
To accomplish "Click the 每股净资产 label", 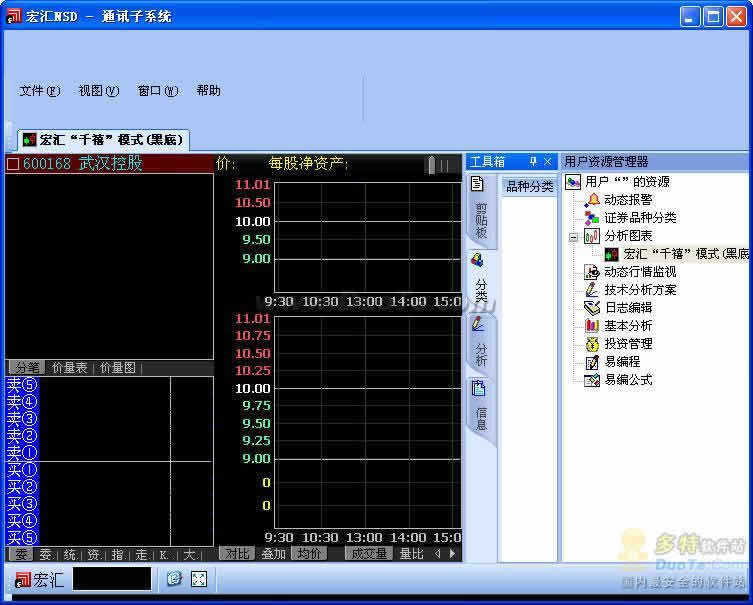I will [308, 164].
